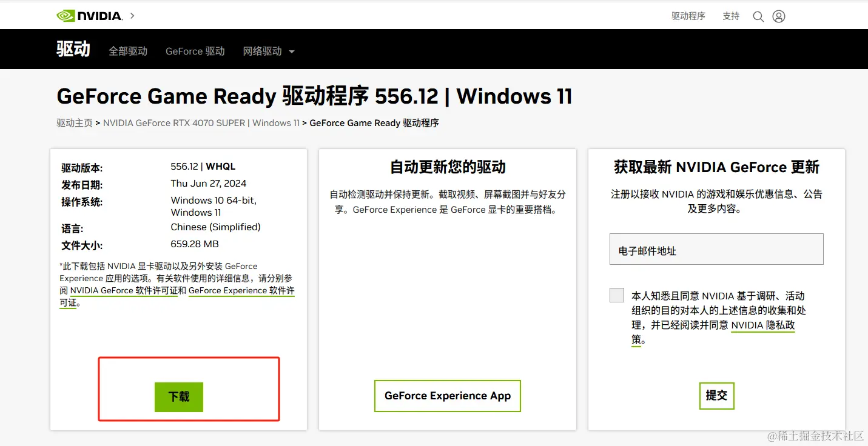Submit the email with 提交 button
The height and width of the screenshot is (446, 868).
pyautogui.click(x=716, y=396)
